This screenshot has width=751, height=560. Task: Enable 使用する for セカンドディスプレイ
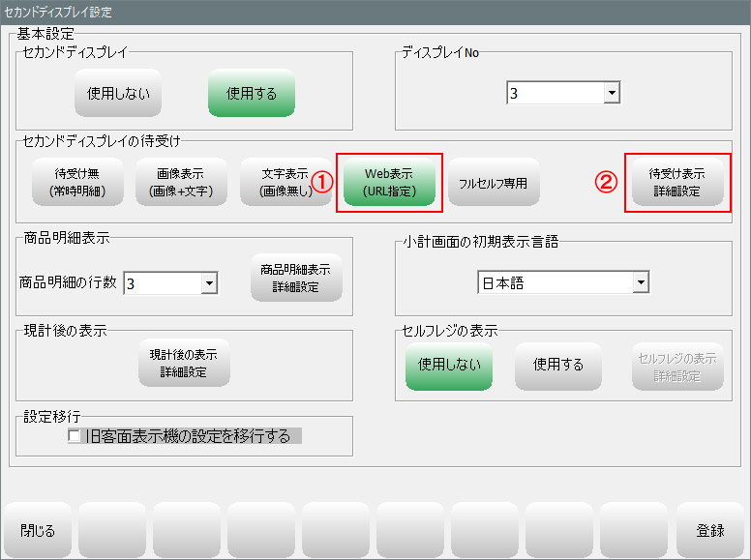251,94
